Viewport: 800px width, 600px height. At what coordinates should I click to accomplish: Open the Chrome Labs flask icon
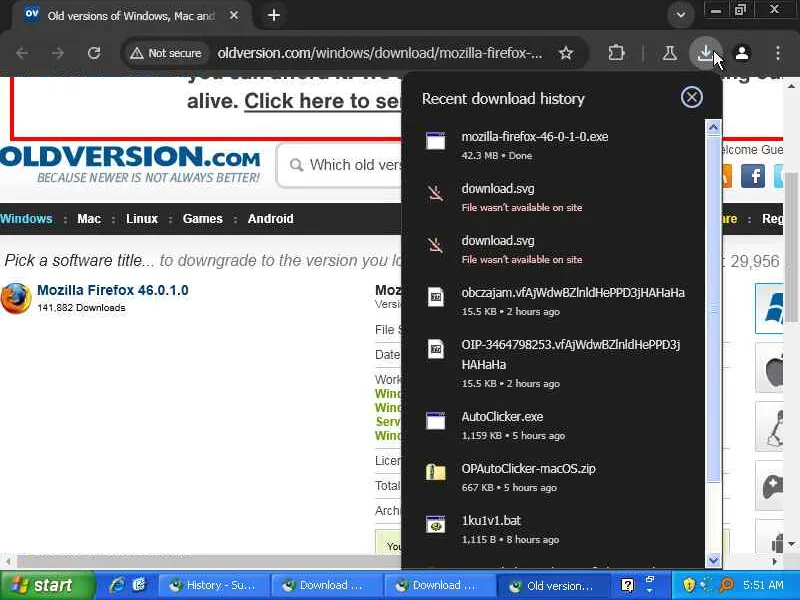[670, 53]
